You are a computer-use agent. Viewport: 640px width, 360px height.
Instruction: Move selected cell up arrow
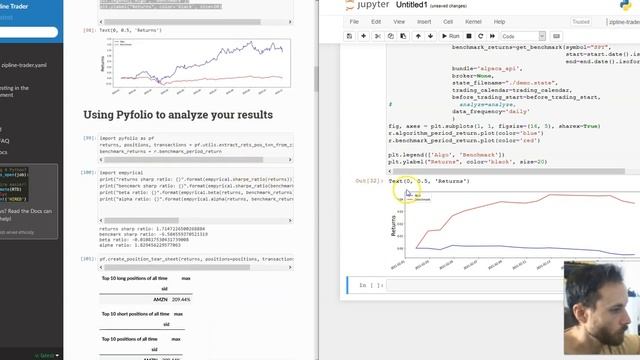tap(418, 36)
